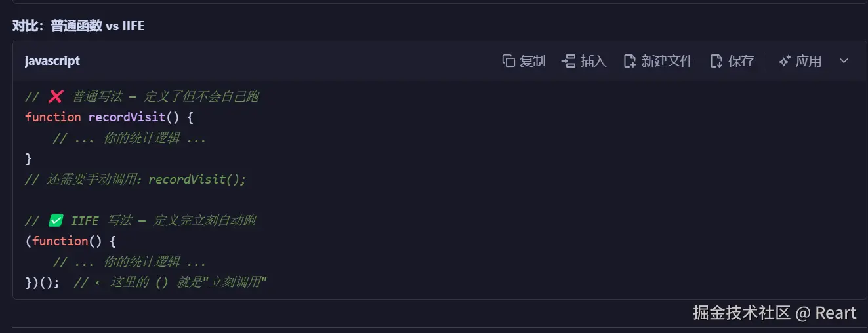Click the 掘金技术社区 @ Reart watermark

point(775,313)
